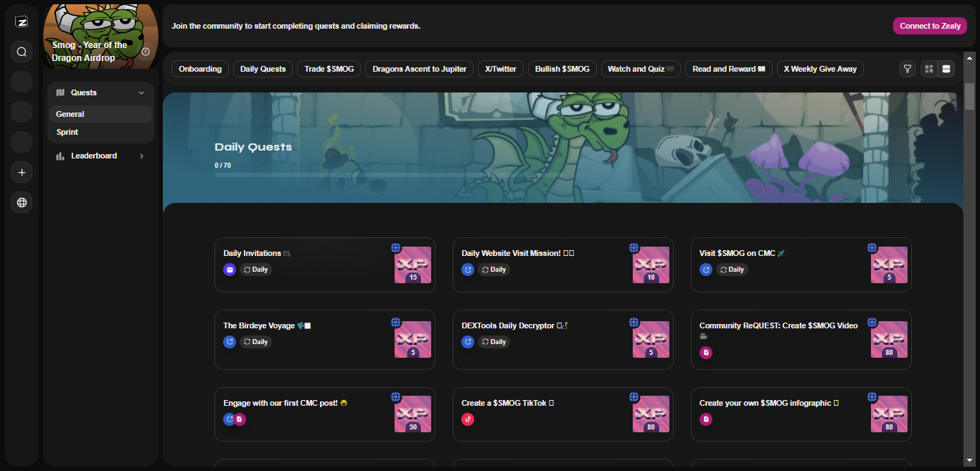Click visit-link icon on The Birdeye Voyage

pos(230,342)
